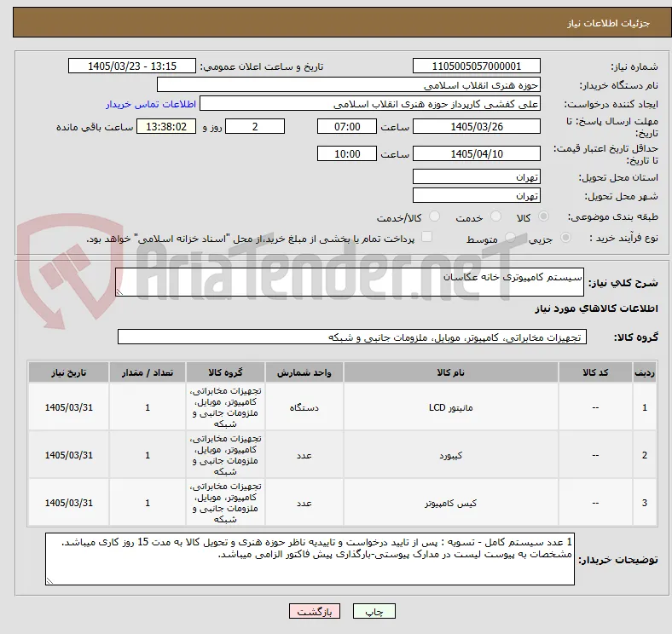Click the need date in مانیتور LCD row
672x634 pixels.
pyautogui.click(x=68, y=407)
